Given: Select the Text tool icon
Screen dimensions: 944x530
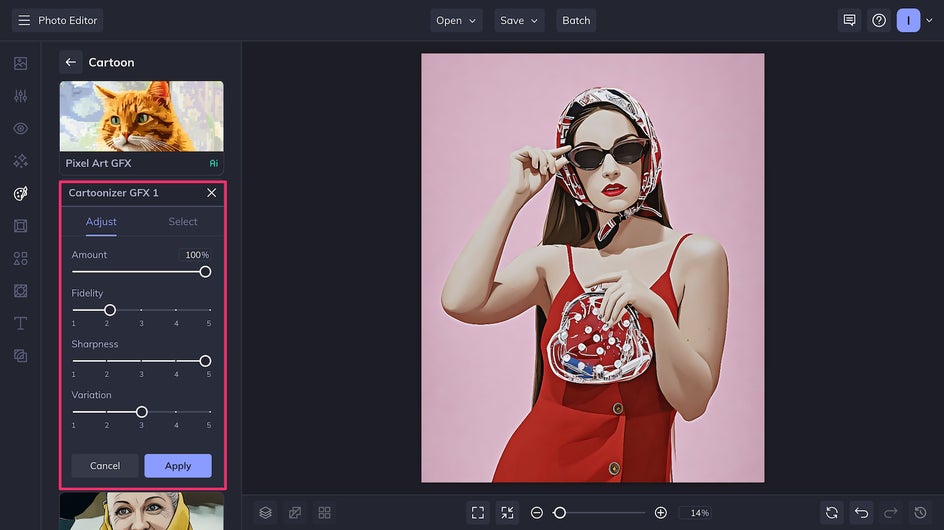Looking at the screenshot, I should pos(20,323).
